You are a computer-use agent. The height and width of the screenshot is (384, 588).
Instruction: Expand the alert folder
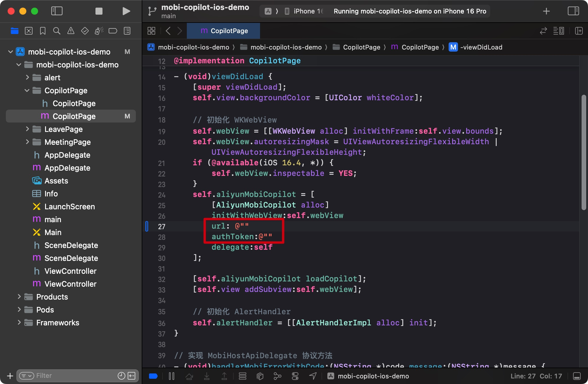[x=27, y=77]
